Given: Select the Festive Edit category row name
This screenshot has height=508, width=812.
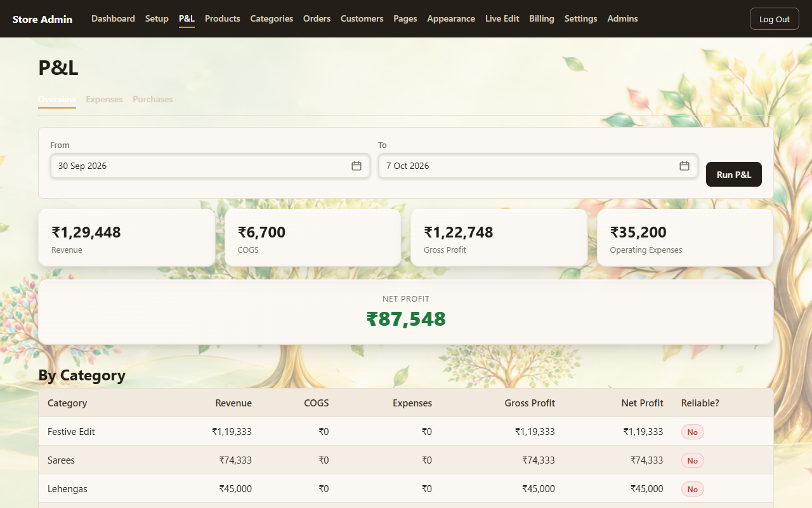Looking at the screenshot, I should (71, 432).
